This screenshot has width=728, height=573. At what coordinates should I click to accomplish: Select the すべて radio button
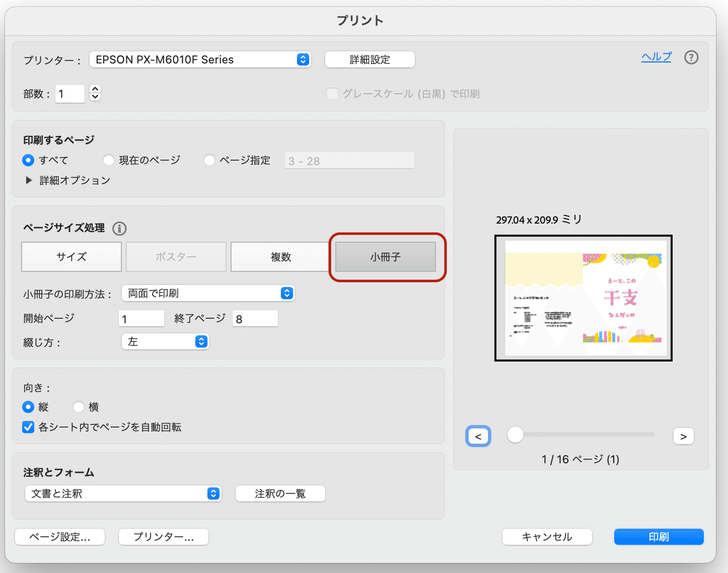28,160
